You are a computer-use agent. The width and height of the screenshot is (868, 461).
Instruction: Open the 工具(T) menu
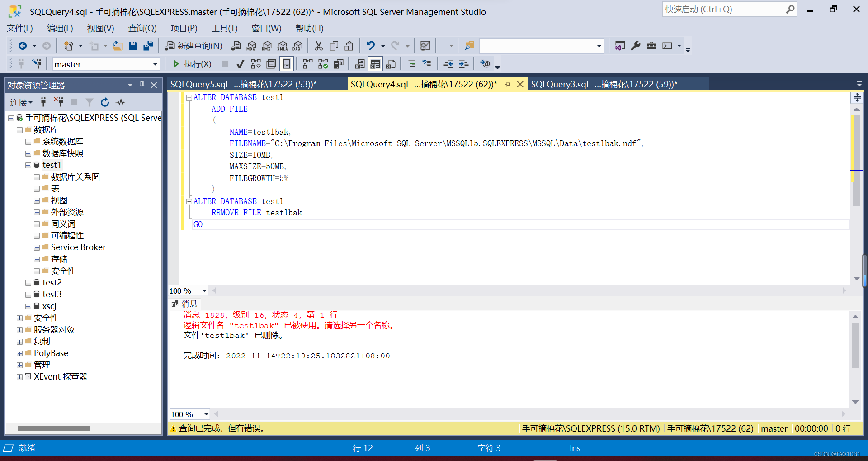pyautogui.click(x=225, y=29)
